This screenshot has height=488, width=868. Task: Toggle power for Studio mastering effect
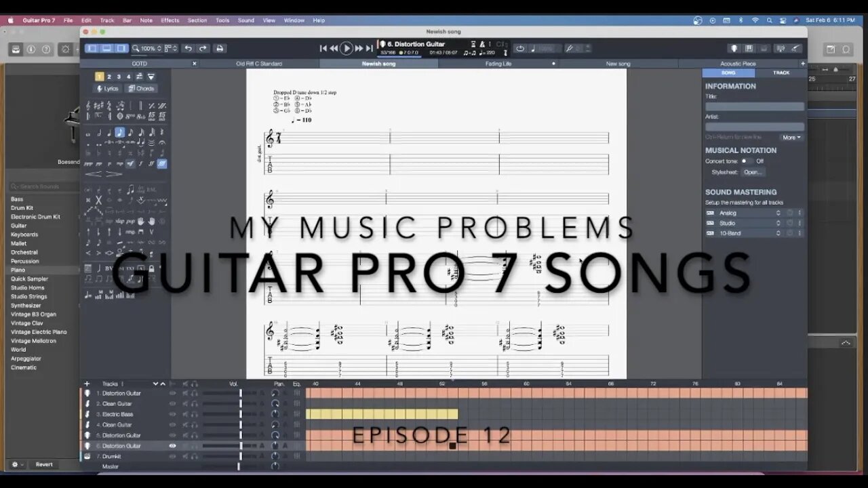pyautogui.click(x=790, y=223)
